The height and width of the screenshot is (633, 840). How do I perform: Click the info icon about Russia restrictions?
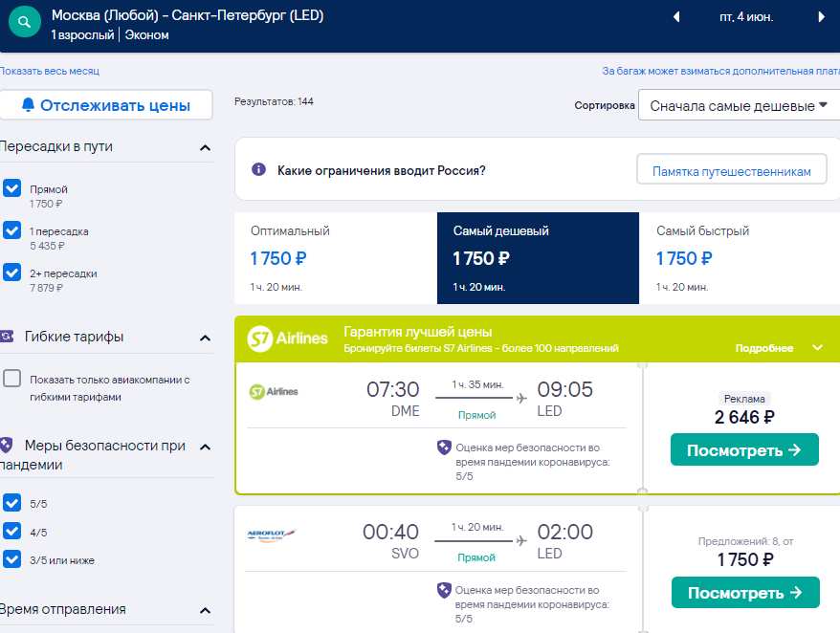coord(258,170)
